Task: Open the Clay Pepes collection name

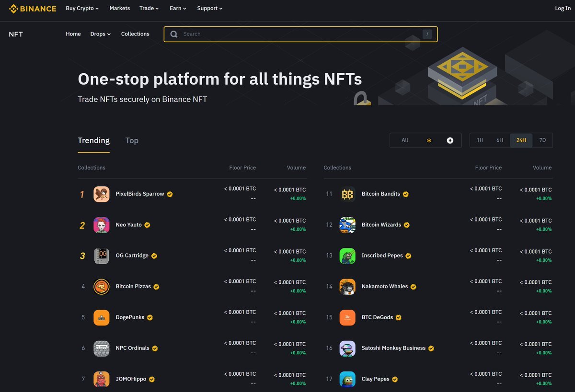Action: click(x=376, y=379)
